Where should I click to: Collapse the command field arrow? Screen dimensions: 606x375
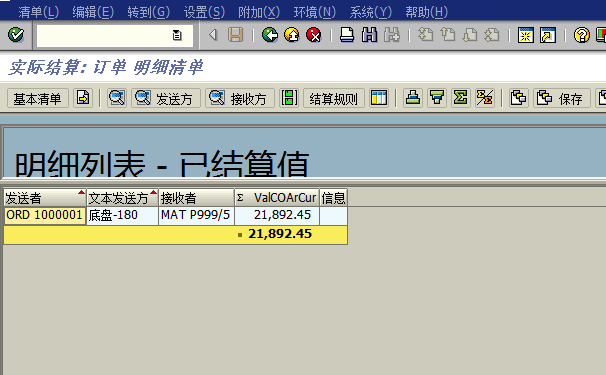click(213, 35)
